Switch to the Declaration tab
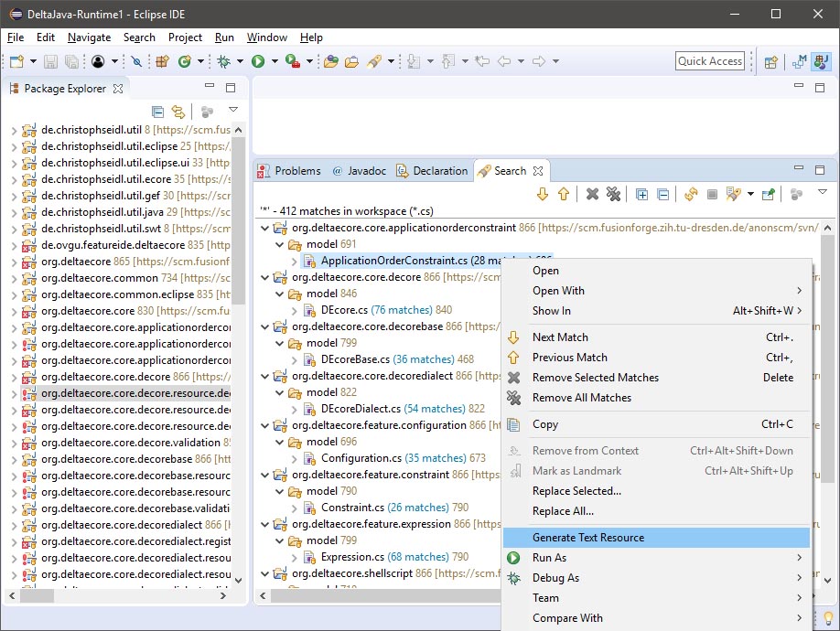 point(432,171)
